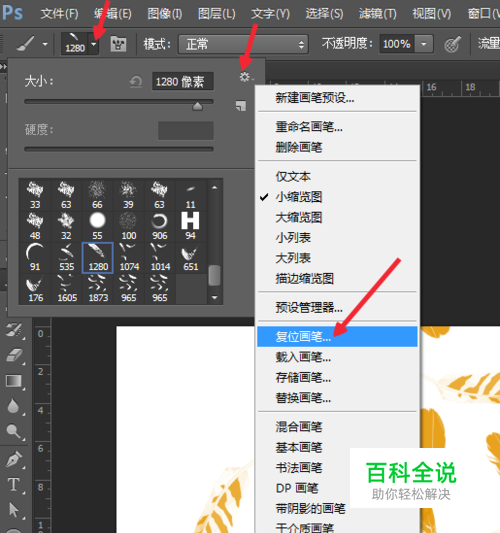Select the 1605 brush thumbnail
The height and width of the screenshot is (533, 500).
pyautogui.click(x=67, y=289)
